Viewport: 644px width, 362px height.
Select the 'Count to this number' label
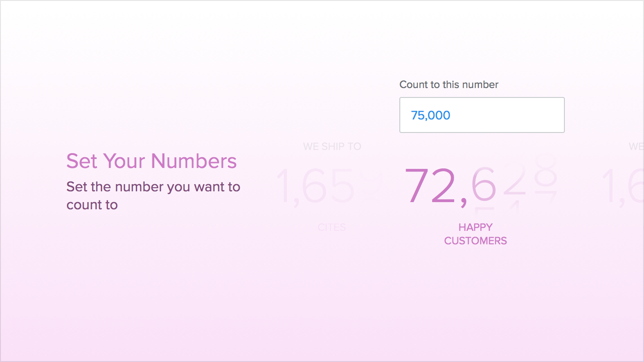449,84
